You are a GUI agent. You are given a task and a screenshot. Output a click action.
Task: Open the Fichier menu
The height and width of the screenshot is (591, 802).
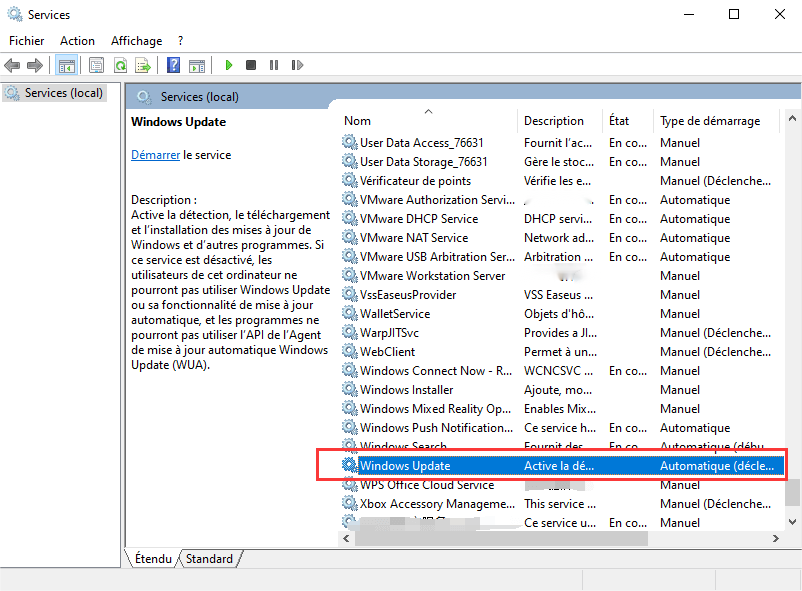point(26,41)
